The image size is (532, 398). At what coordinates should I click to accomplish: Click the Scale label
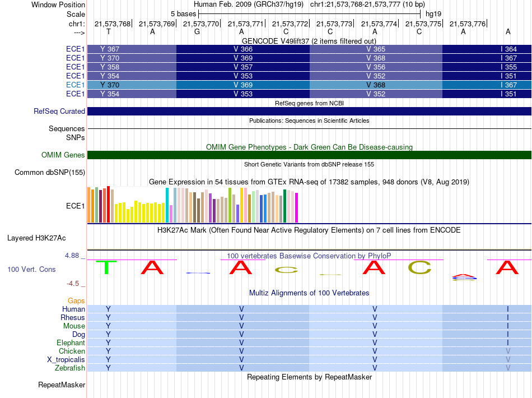tap(76, 14)
